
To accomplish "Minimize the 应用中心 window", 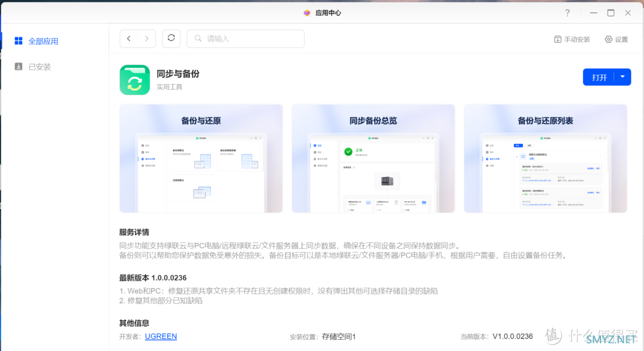I will click(593, 13).
